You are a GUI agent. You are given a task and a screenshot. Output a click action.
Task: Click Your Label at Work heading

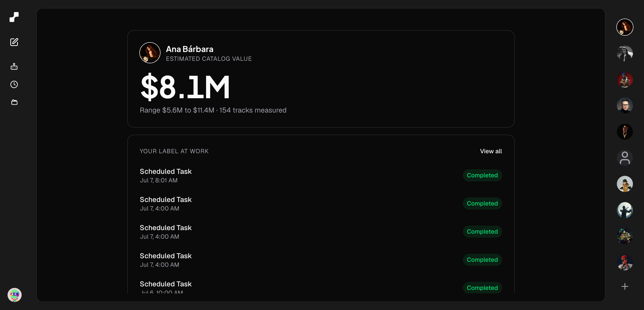tap(174, 151)
